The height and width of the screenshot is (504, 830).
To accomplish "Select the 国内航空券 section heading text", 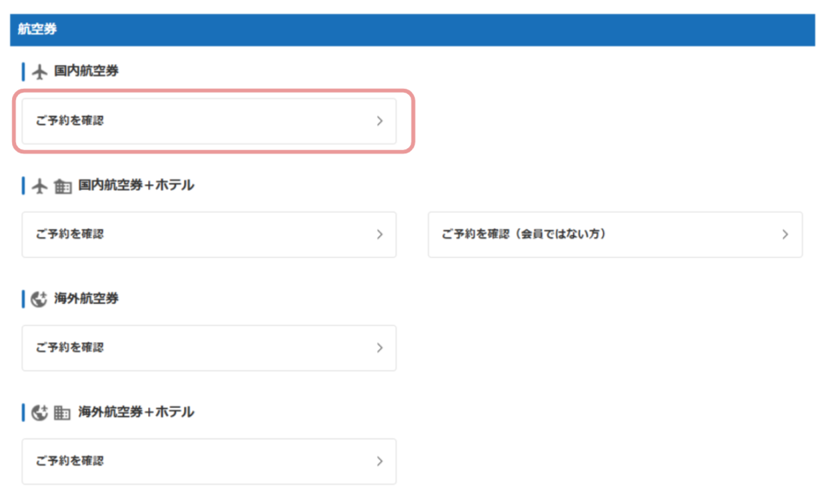I will coord(86,71).
